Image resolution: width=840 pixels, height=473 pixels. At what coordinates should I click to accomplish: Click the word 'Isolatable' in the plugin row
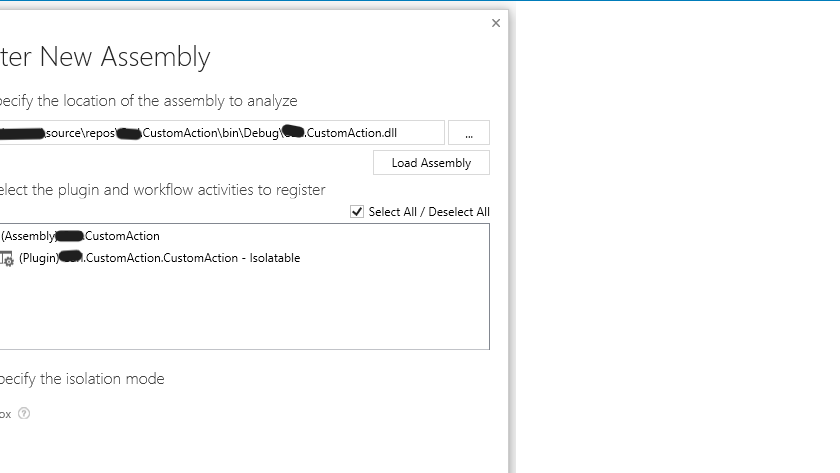pos(270,258)
